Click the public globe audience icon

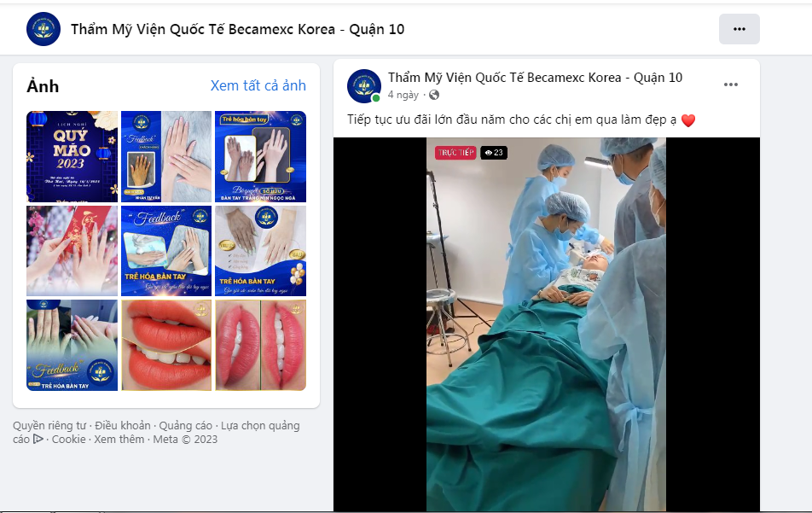[434, 95]
